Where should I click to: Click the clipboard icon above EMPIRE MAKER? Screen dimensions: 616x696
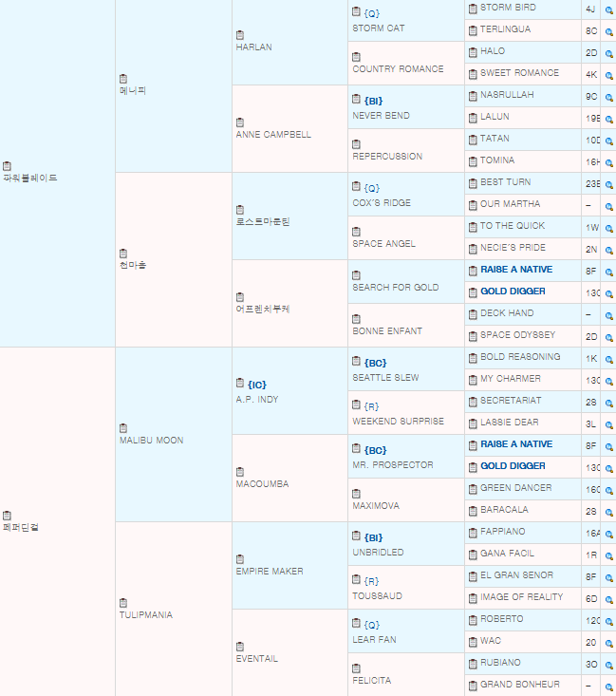tap(240, 559)
